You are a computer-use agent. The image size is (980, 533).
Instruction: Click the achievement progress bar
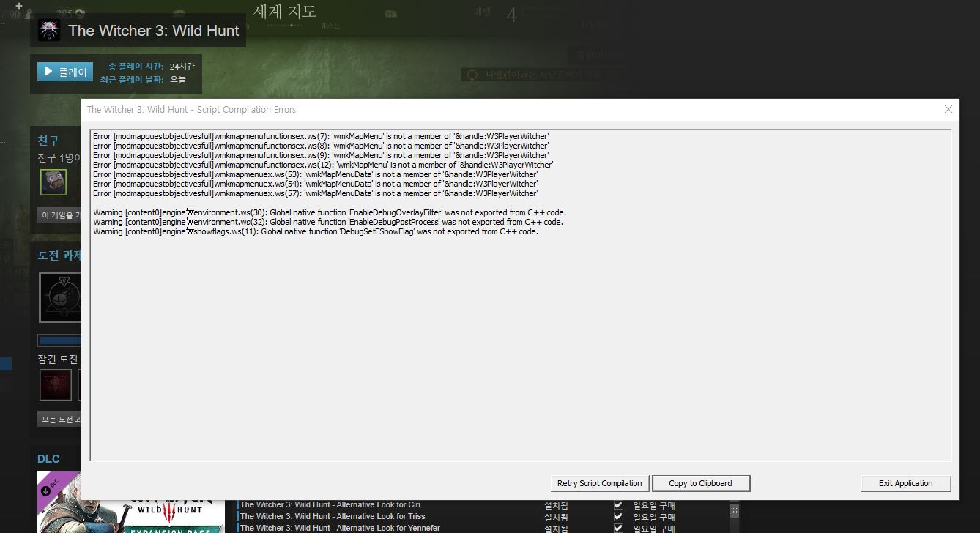[x=59, y=340]
